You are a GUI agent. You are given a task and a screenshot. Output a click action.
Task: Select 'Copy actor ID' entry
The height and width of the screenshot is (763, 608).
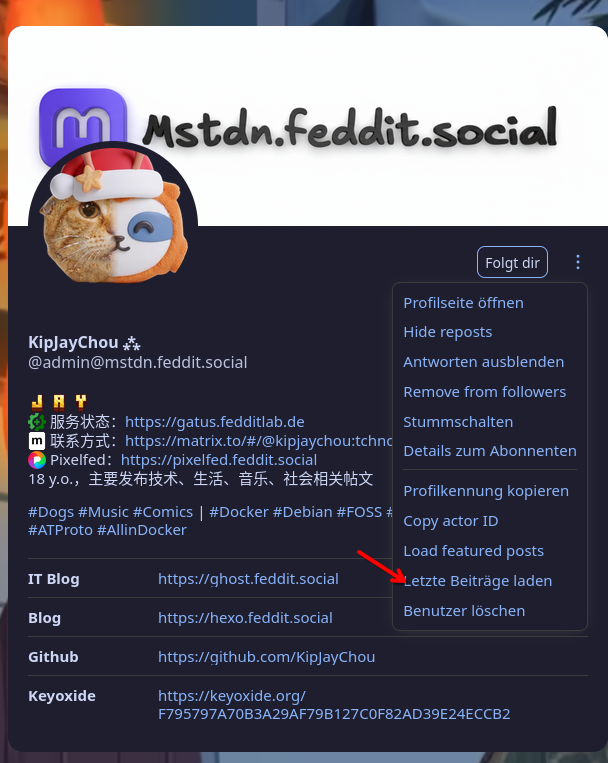(x=451, y=521)
